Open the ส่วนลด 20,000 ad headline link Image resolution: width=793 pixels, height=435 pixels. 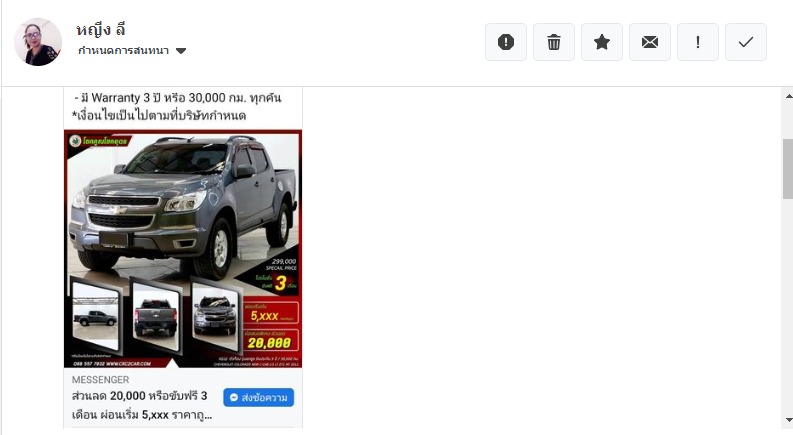(x=142, y=405)
